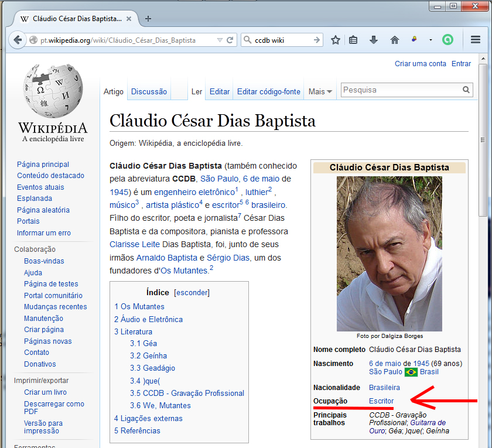Click the green circular extension icon
Screen dimensions: 492x448
(x=447, y=40)
